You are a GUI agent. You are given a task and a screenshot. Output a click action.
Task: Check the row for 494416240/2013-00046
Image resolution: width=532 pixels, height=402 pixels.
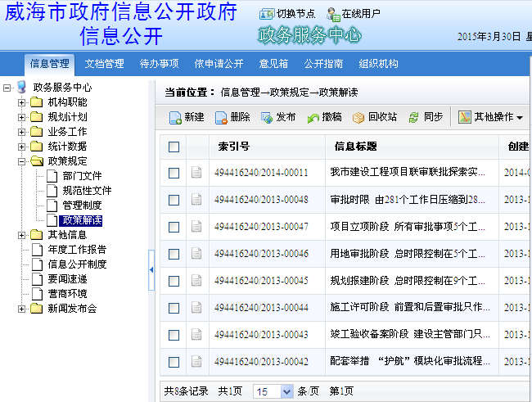coord(174,254)
